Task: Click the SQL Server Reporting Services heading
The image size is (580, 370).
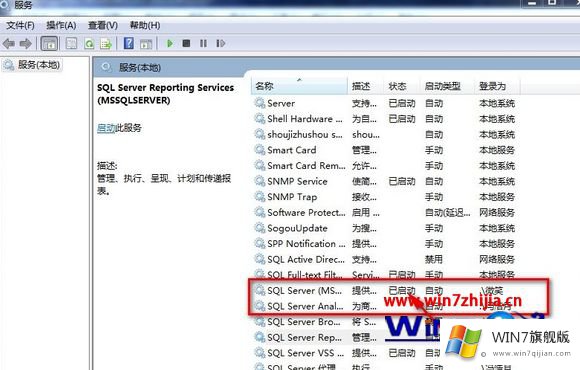Action: point(165,94)
